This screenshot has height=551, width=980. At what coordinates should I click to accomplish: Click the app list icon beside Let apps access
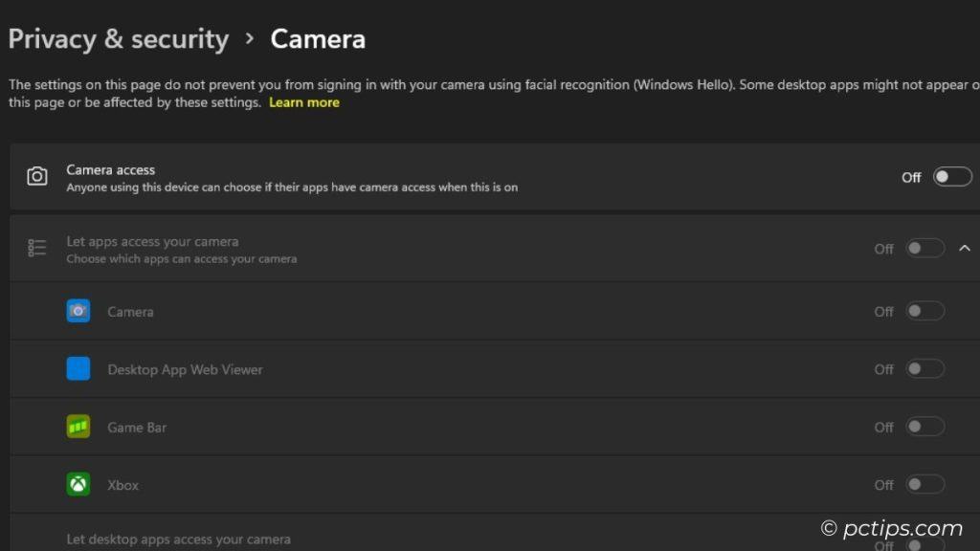tap(37, 247)
